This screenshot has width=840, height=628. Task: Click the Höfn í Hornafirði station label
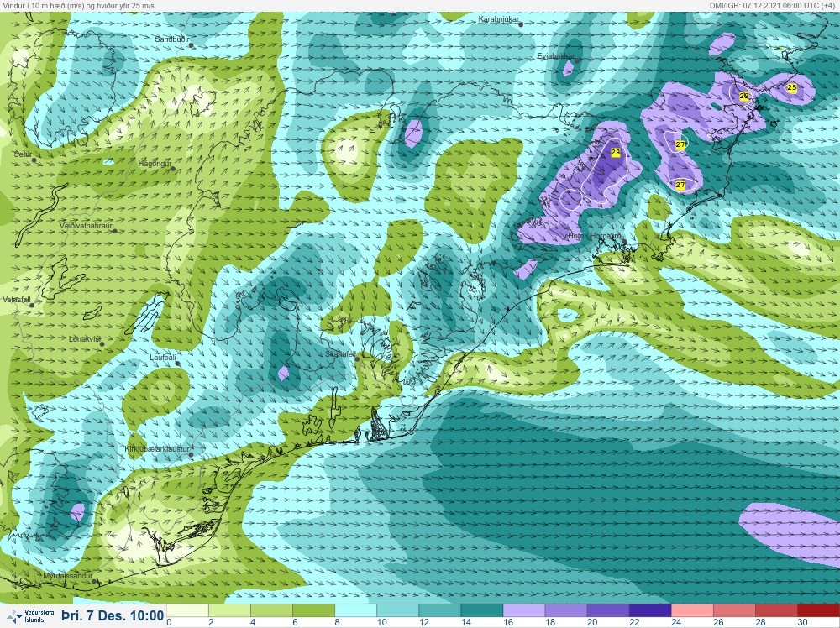pyautogui.click(x=596, y=236)
